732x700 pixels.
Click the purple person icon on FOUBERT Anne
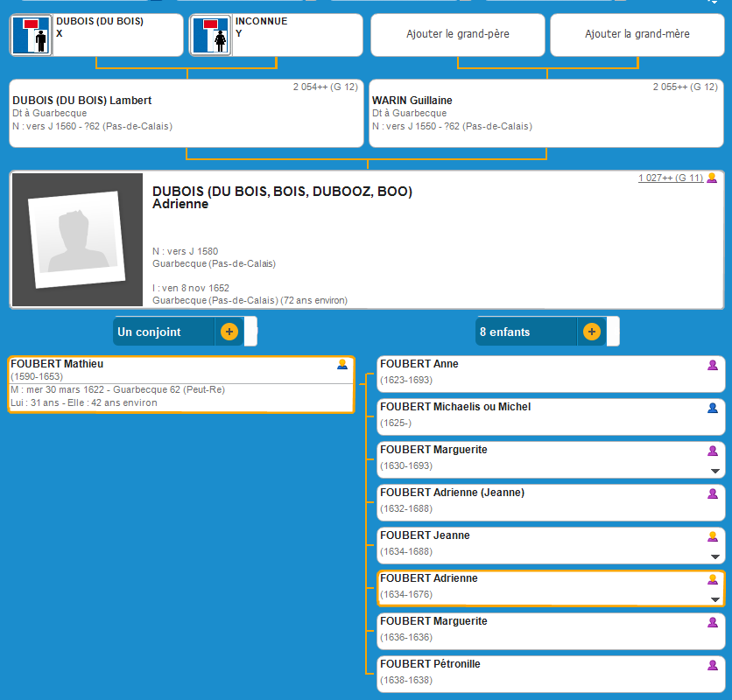click(x=713, y=365)
